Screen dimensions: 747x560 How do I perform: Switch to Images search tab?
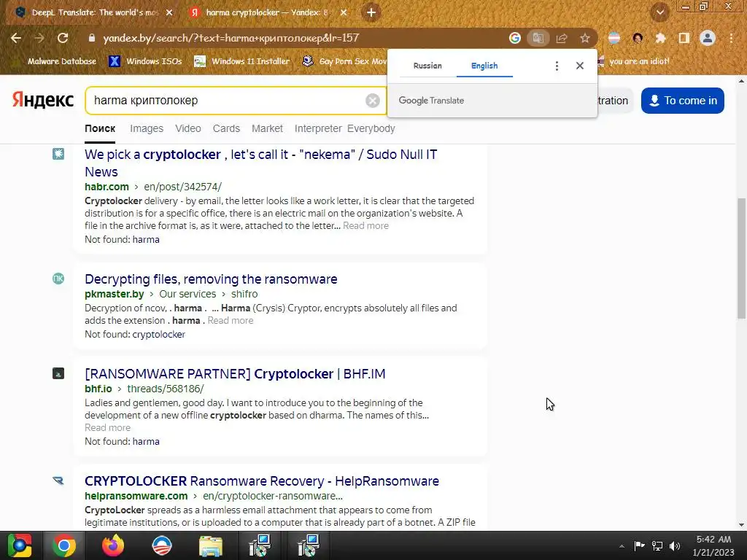tap(146, 128)
